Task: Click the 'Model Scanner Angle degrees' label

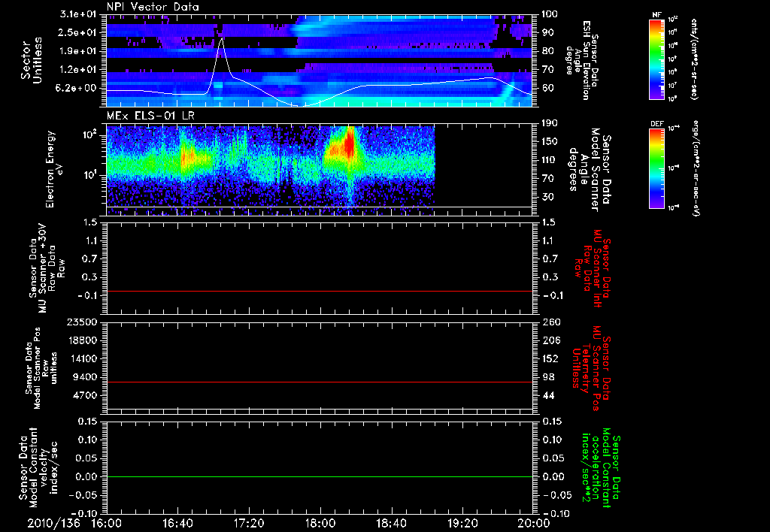Action: click(x=590, y=170)
